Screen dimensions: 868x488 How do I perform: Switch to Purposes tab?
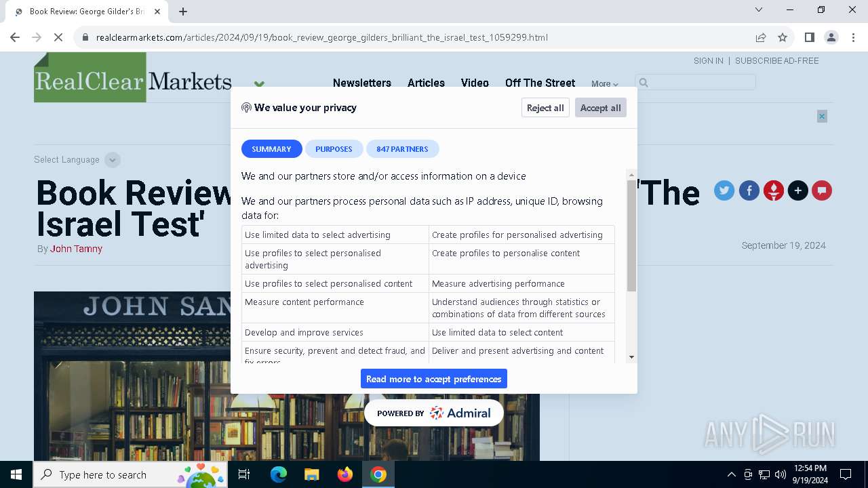click(334, 149)
